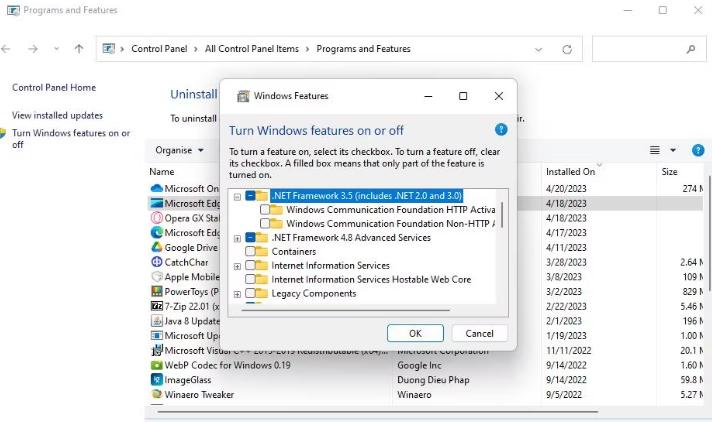Click Cancel in Windows Features
712x422 pixels.
479,333
